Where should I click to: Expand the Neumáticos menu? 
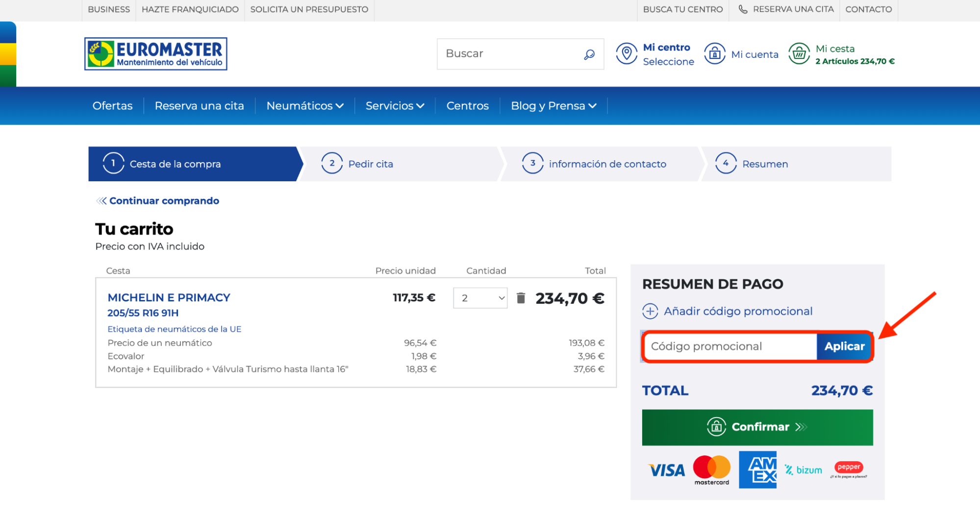[305, 106]
